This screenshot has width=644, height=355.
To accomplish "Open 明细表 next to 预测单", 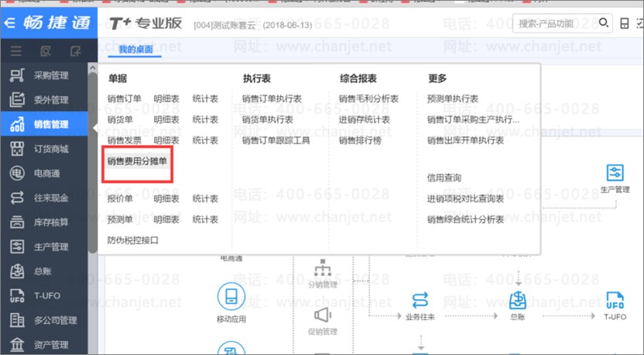I will [166, 219].
